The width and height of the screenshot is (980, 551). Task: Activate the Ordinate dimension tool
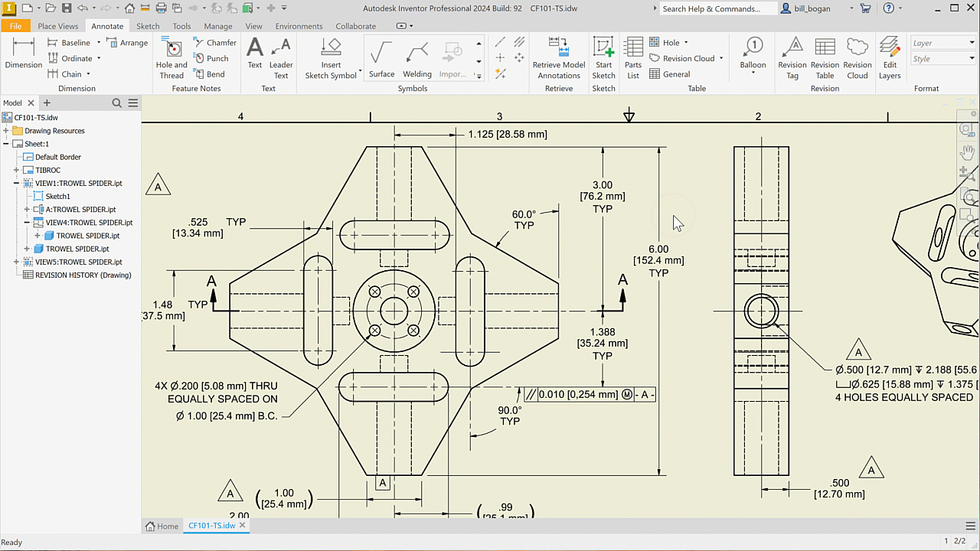click(x=70, y=58)
